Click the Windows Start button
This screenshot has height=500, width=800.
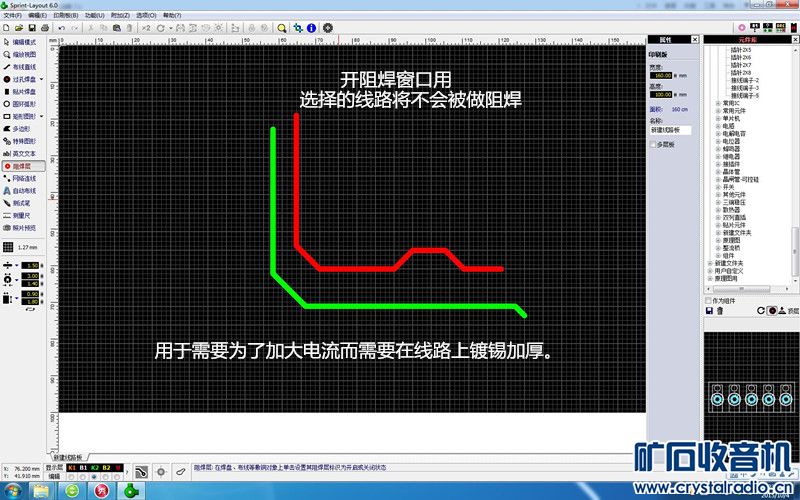tap(11, 491)
